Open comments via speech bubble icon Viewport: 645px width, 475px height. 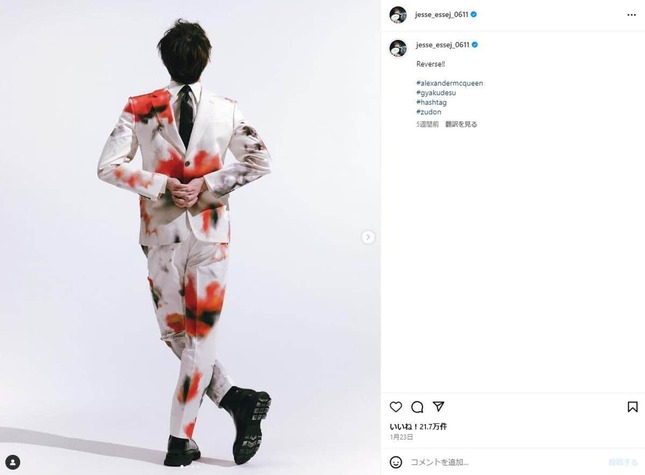pyautogui.click(x=417, y=407)
